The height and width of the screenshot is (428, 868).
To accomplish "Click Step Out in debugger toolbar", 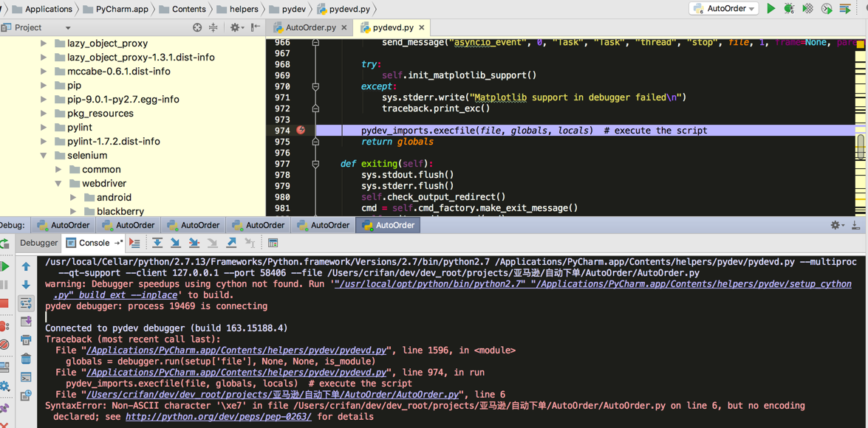I will coord(231,243).
